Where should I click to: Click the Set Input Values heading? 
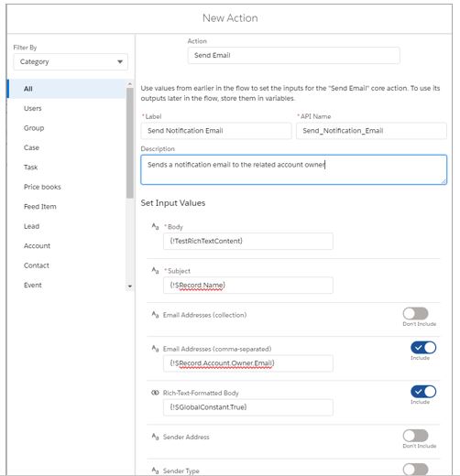click(173, 203)
